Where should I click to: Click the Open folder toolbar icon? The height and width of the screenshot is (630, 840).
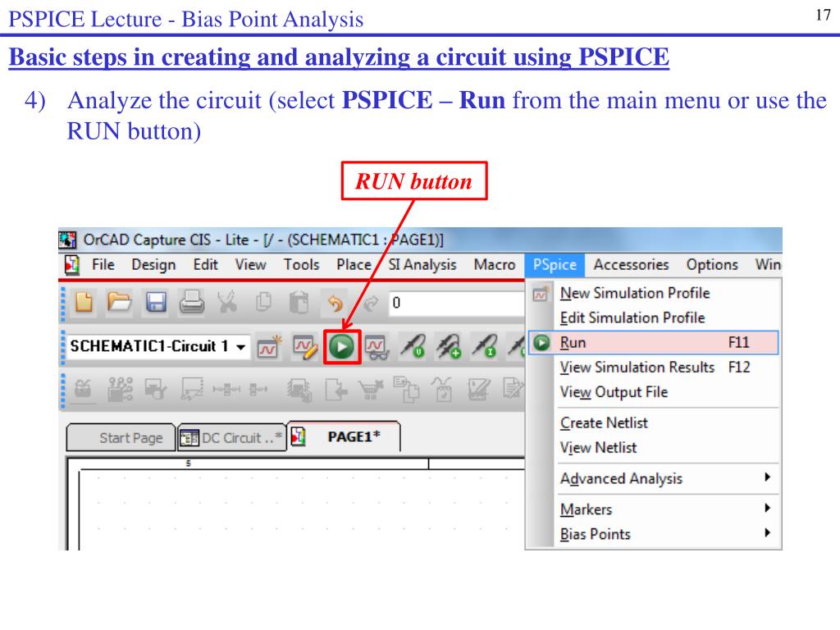120,303
